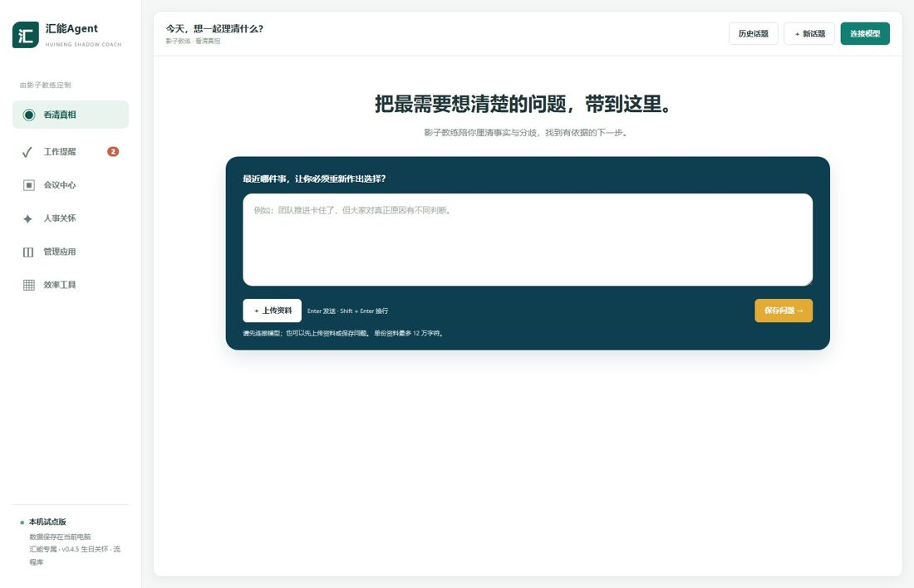914x588 pixels.
Task: Click the prompt 最近哪件事，让你必须重新作出选择？
Action: (314, 179)
